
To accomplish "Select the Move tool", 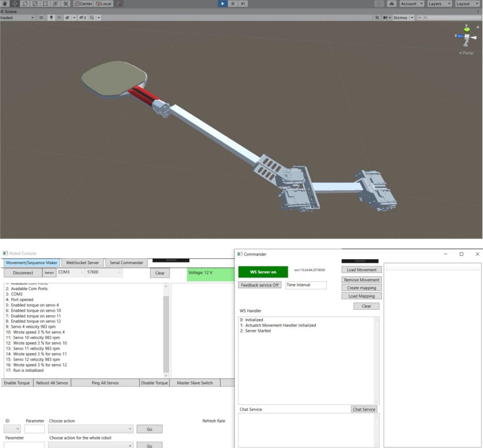I will (x=15, y=4).
